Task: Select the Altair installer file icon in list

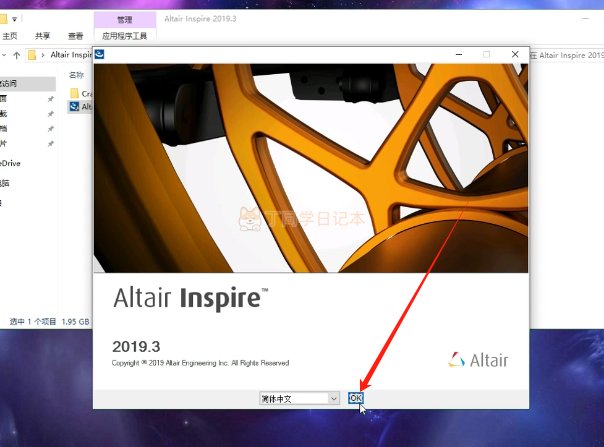Action: 74,107
